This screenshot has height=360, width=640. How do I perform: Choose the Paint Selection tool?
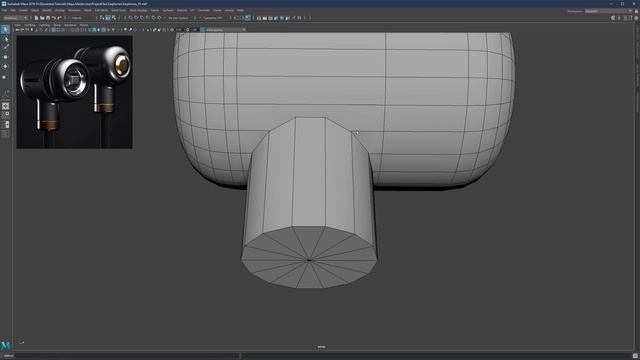[x=5, y=48]
